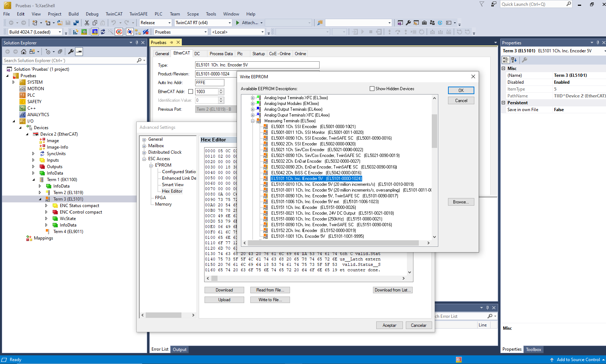Click the New Project toolbar icon
Screen dimensions: 606x364
click(35, 23)
